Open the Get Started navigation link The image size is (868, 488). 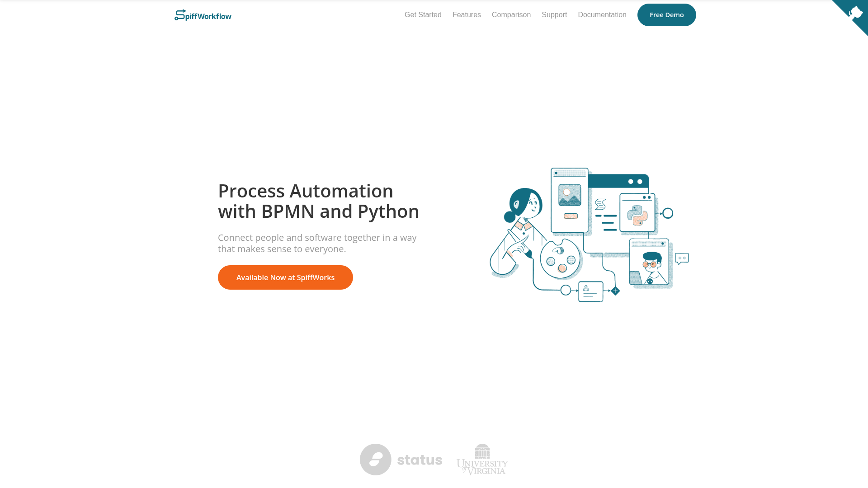[423, 14]
